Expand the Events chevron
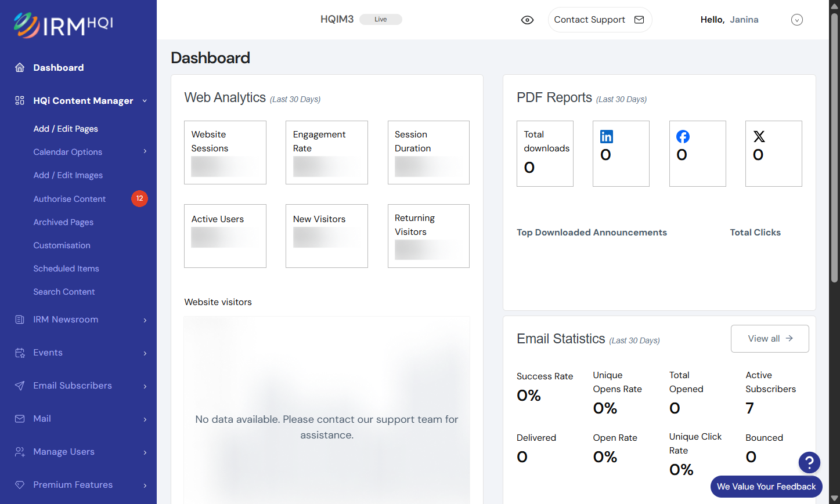 coord(145,353)
